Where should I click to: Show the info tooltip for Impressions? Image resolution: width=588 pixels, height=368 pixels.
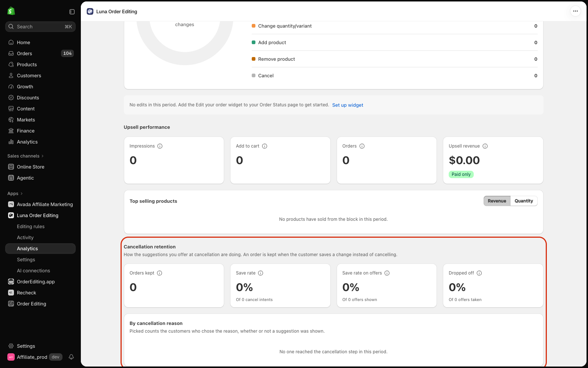(x=160, y=146)
